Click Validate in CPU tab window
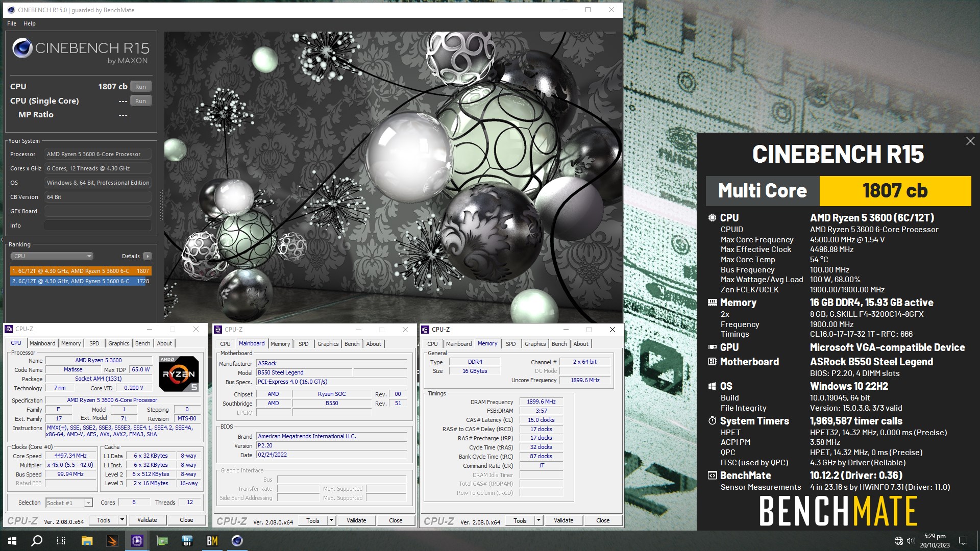This screenshot has height=551, width=980. (147, 520)
